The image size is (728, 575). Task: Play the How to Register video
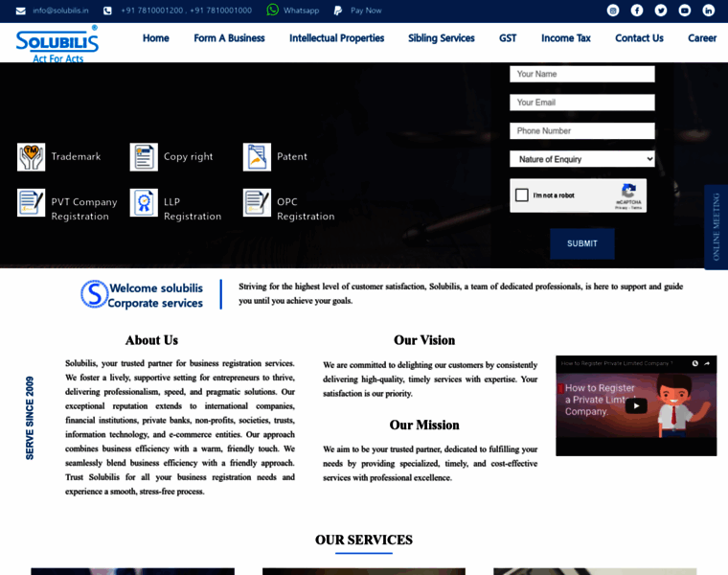pos(636,406)
